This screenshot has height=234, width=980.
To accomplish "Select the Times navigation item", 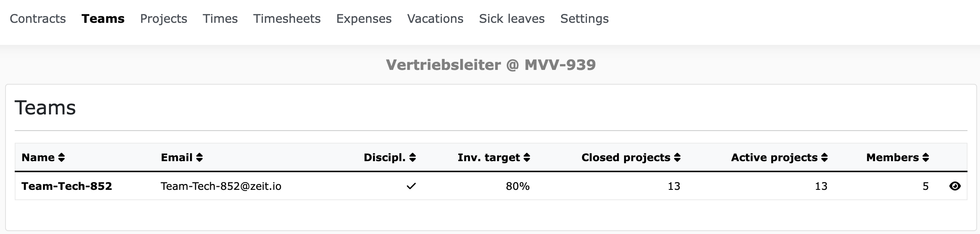I will click(220, 19).
